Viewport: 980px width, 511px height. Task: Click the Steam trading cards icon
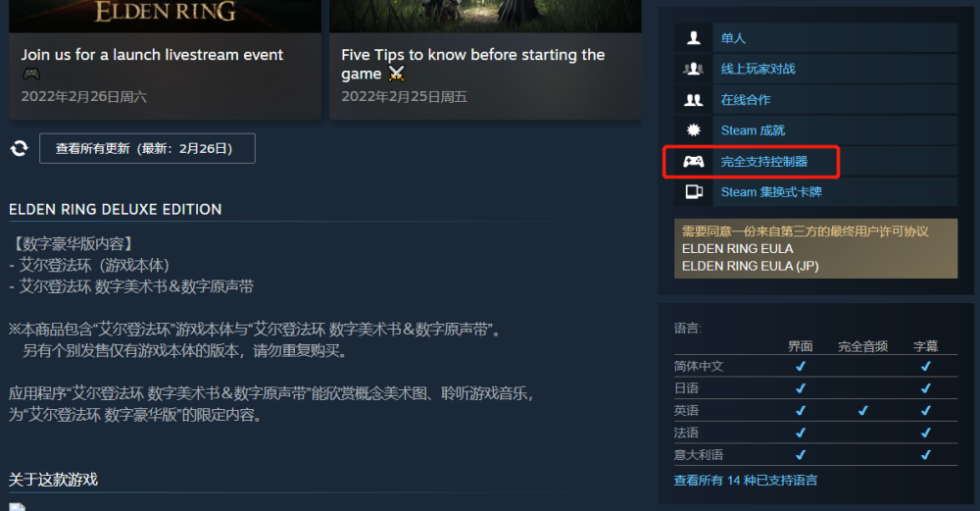point(694,192)
